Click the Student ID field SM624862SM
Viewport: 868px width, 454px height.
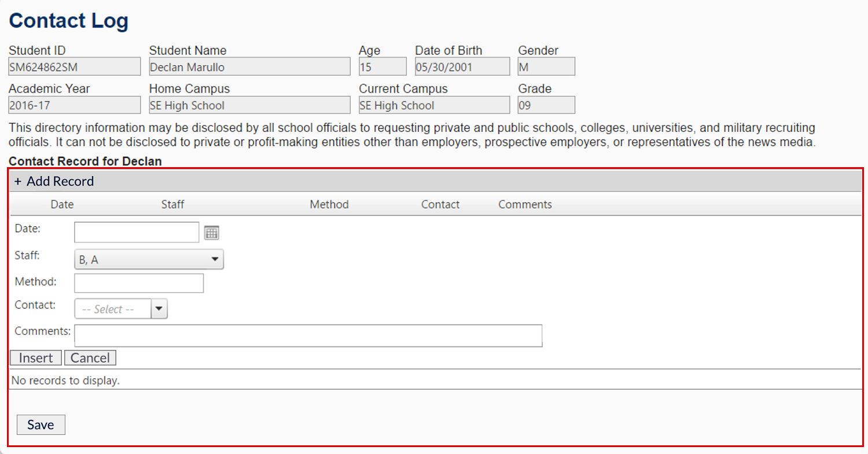(74, 67)
